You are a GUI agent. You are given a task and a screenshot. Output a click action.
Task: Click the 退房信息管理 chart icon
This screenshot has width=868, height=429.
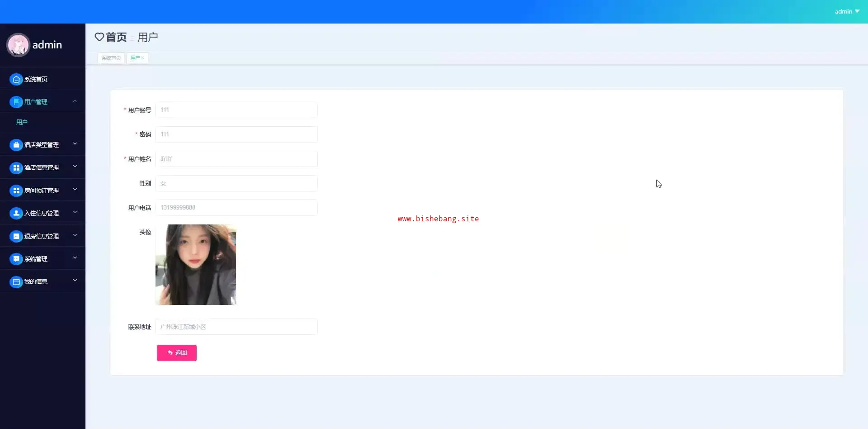tap(16, 236)
